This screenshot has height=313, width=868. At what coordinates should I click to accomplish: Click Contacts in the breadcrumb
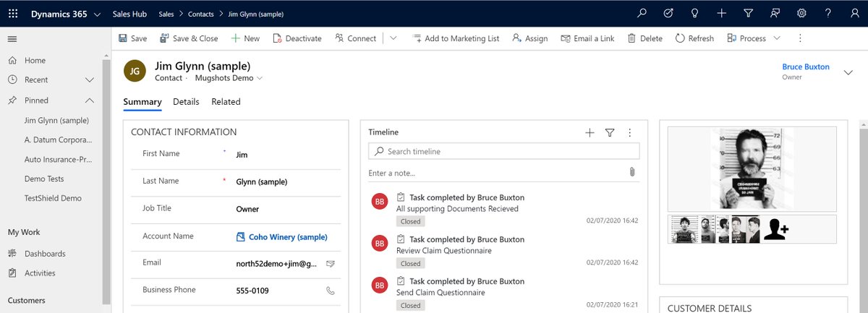(x=201, y=14)
